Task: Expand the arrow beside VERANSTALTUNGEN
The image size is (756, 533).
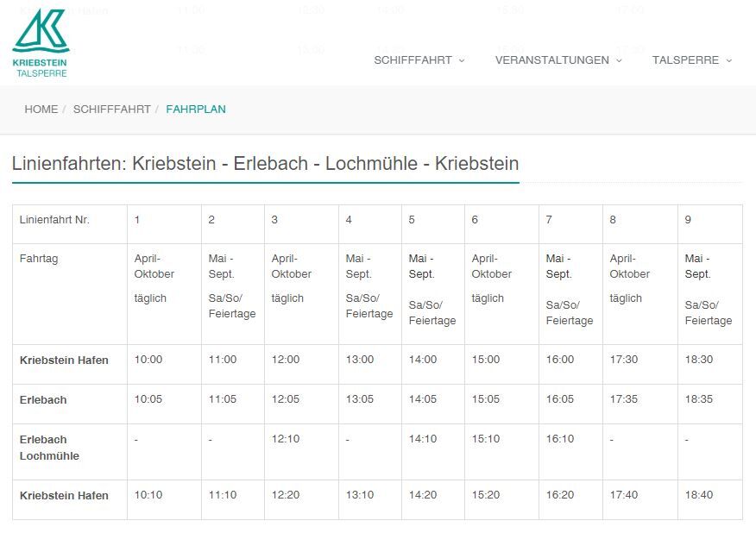Action: pos(619,60)
